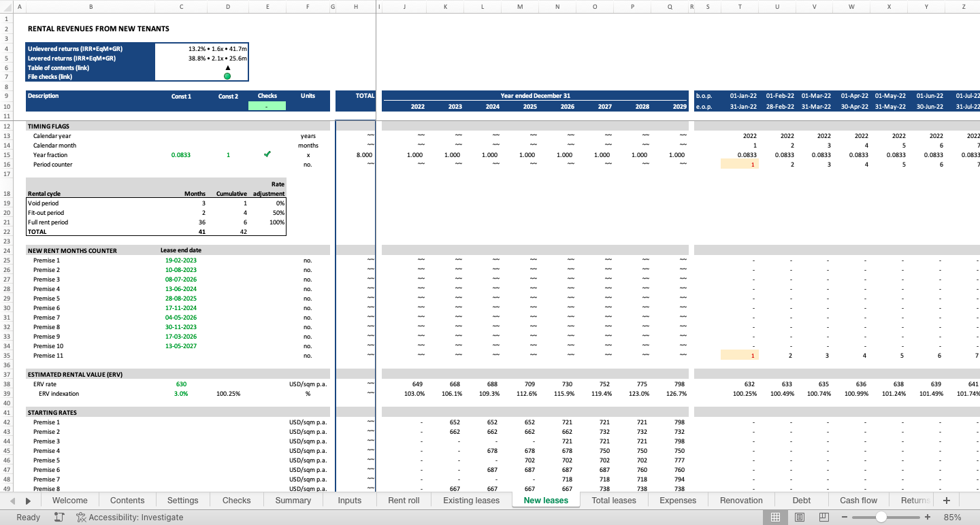Open the Inputs sheet tab
This screenshot has width=980, height=525.
(350, 500)
